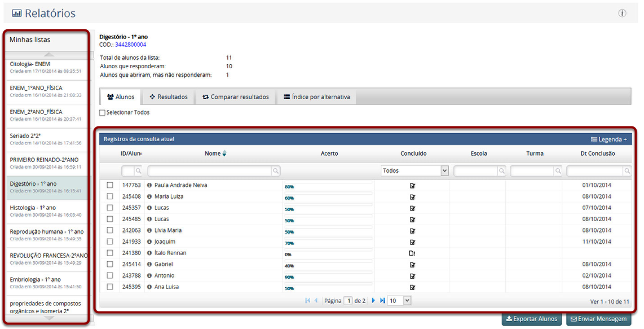Click the sort arrow next to Nome
Viewport: 644px width, 329px height.
click(224, 153)
